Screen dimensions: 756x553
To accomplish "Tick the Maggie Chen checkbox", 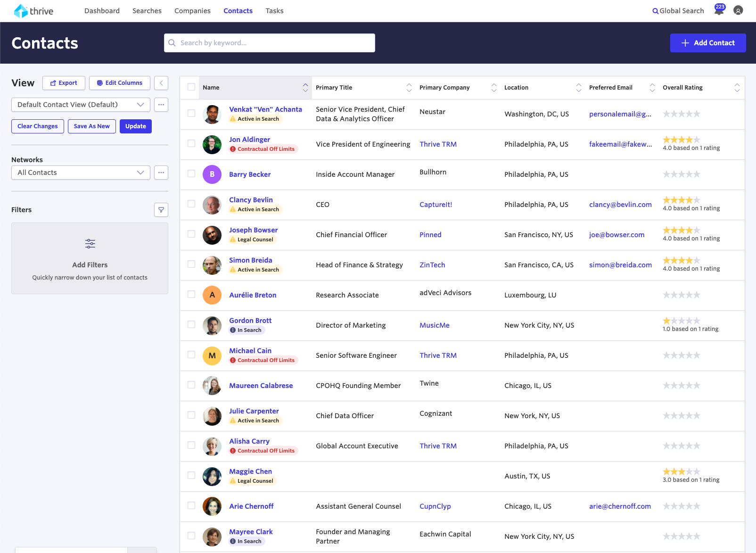I will [x=191, y=475].
